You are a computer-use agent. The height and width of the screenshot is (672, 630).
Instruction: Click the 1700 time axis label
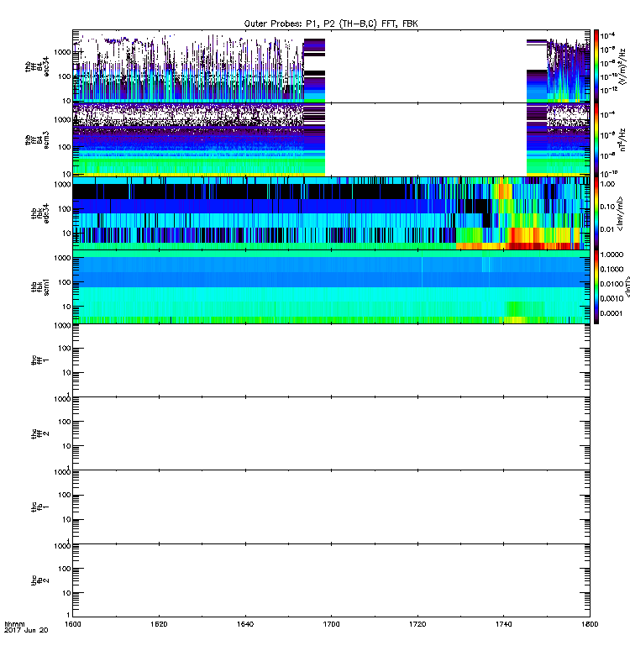(331, 624)
